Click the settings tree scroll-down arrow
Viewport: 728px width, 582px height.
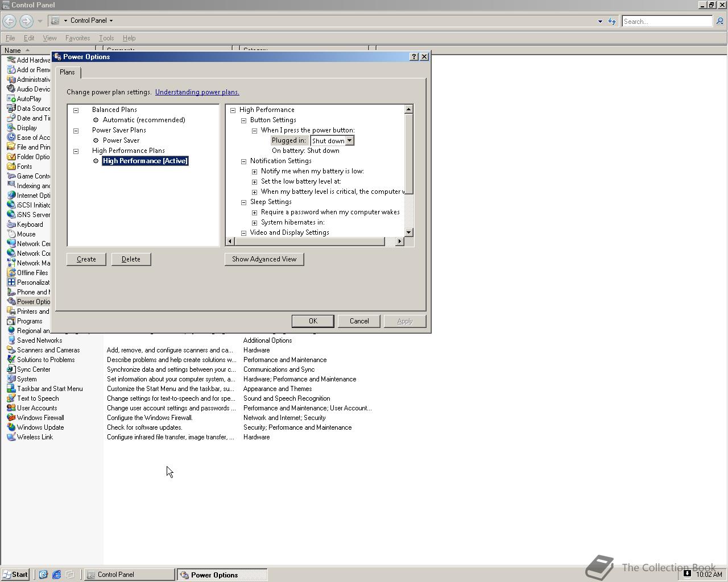tap(408, 232)
